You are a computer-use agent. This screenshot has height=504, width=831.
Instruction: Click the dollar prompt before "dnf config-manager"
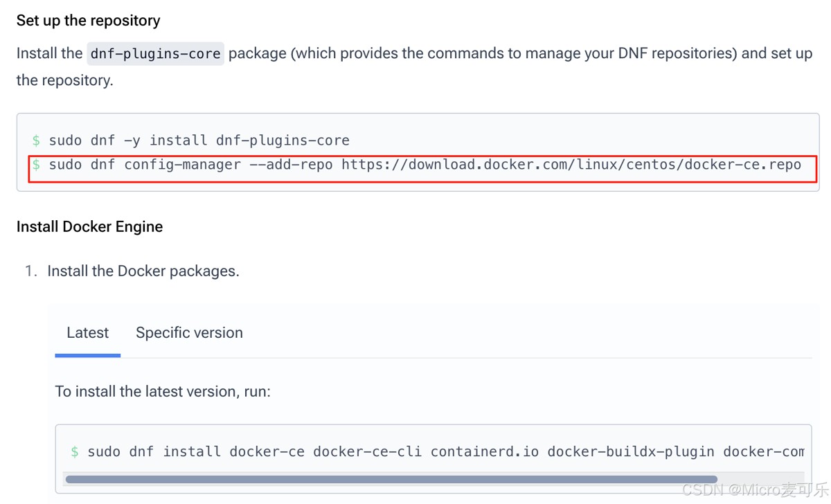point(36,165)
